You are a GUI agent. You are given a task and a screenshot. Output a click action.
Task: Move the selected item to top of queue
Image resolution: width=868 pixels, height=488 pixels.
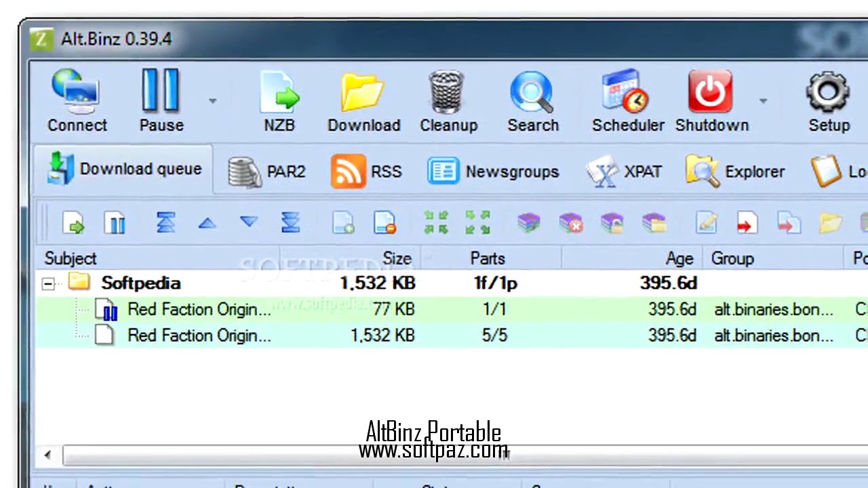click(165, 223)
